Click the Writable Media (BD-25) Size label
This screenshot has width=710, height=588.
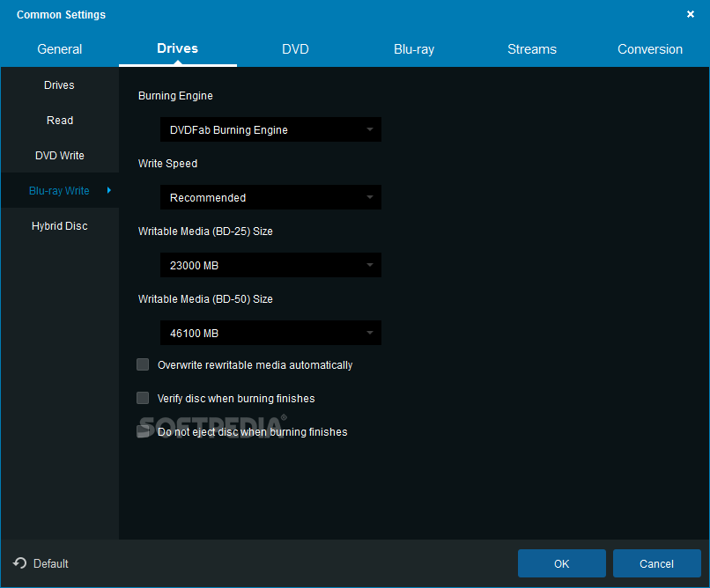(205, 232)
